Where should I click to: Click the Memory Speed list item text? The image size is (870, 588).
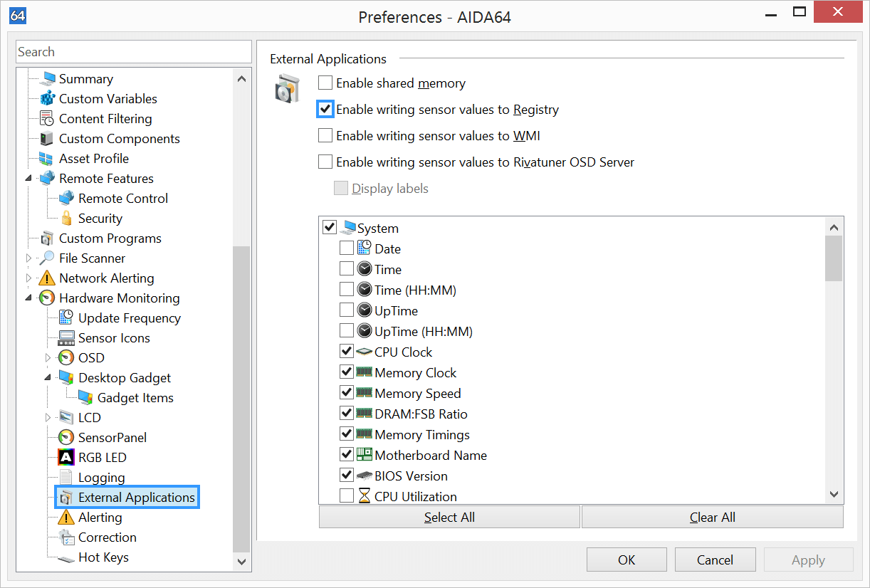(x=417, y=394)
